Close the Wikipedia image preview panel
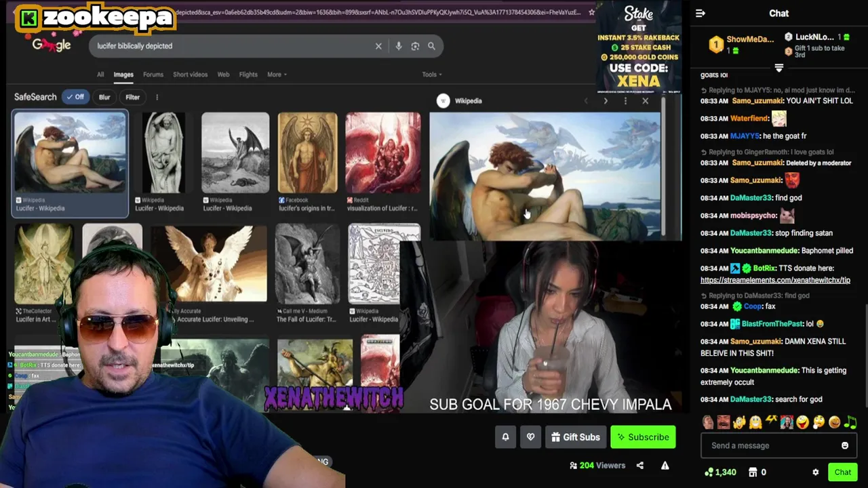This screenshot has width=868, height=488. pyautogui.click(x=645, y=101)
